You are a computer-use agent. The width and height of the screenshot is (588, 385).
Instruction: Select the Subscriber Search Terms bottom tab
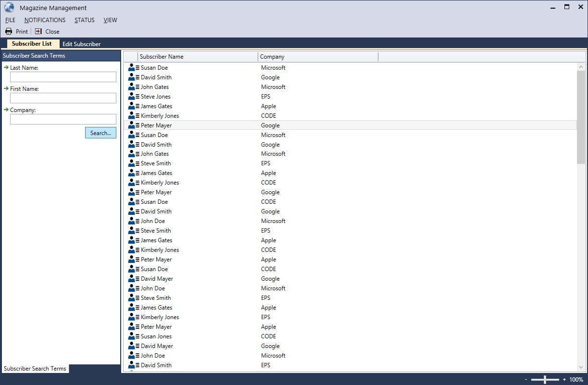pyautogui.click(x=35, y=369)
